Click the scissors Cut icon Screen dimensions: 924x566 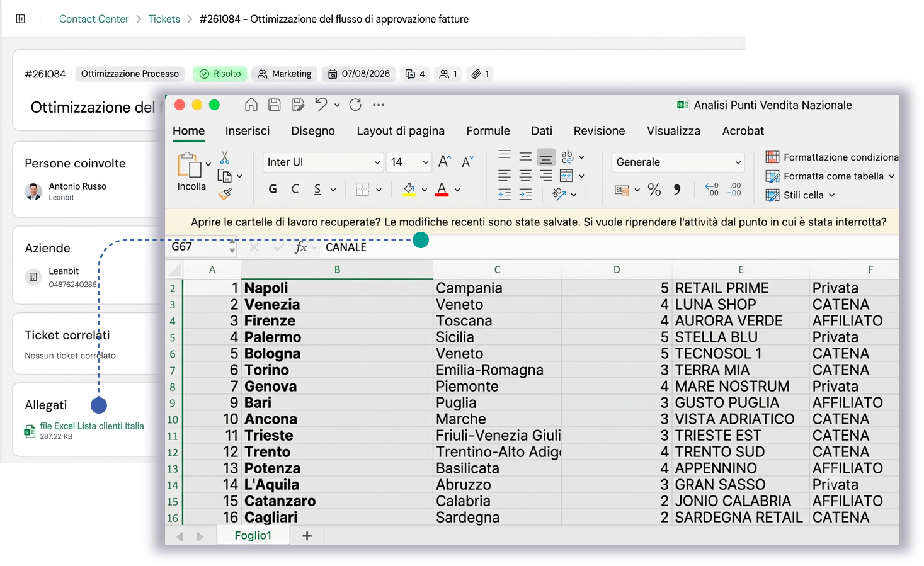pyautogui.click(x=225, y=157)
